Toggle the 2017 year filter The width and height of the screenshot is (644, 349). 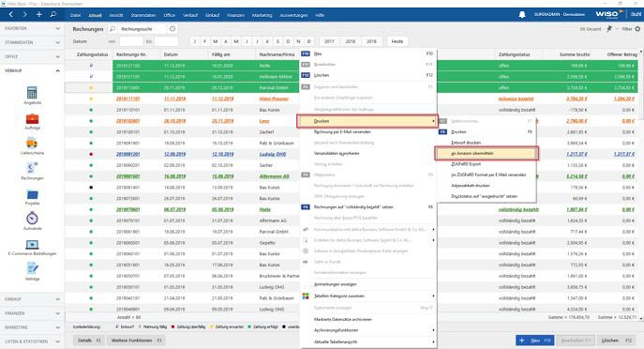[329, 41]
